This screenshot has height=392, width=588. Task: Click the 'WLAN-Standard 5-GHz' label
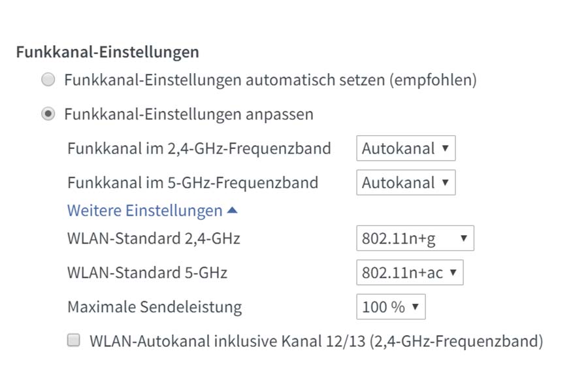[147, 272]
